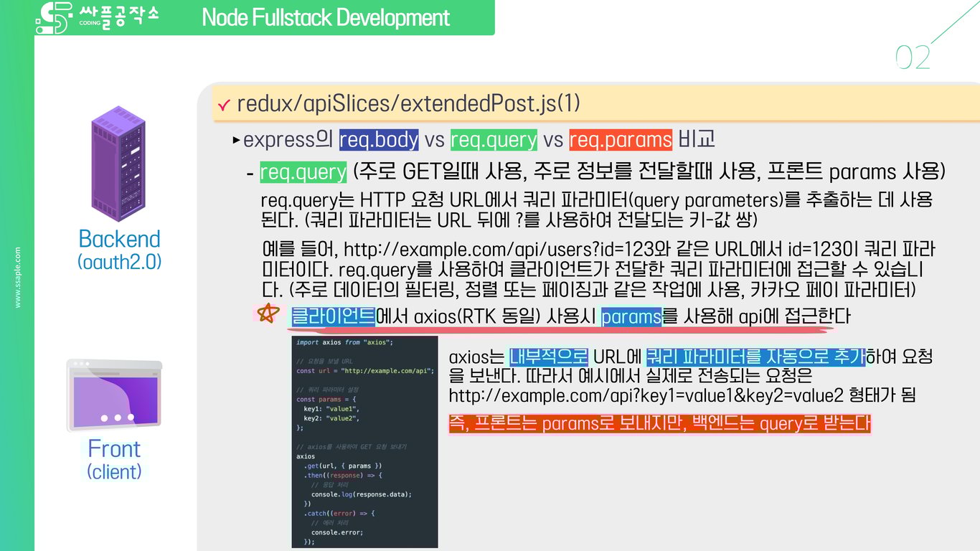
Task: Select the purple Backend server rack icon
Action: [118, 164]
